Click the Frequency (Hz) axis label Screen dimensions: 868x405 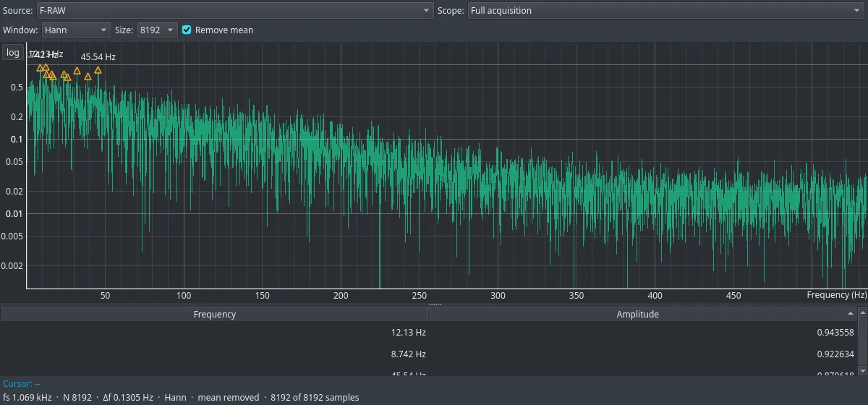pos(836,295)
